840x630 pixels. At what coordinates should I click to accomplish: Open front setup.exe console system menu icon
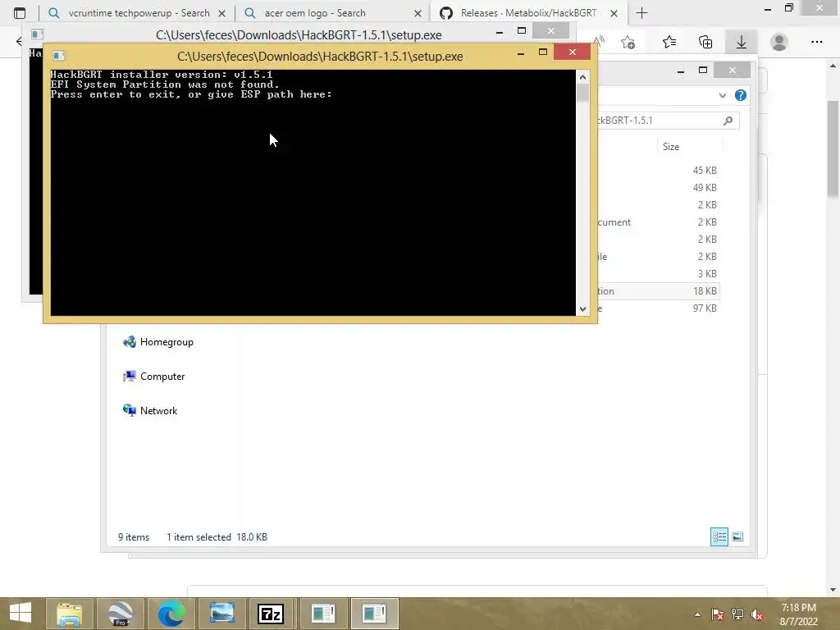(58, 56)
